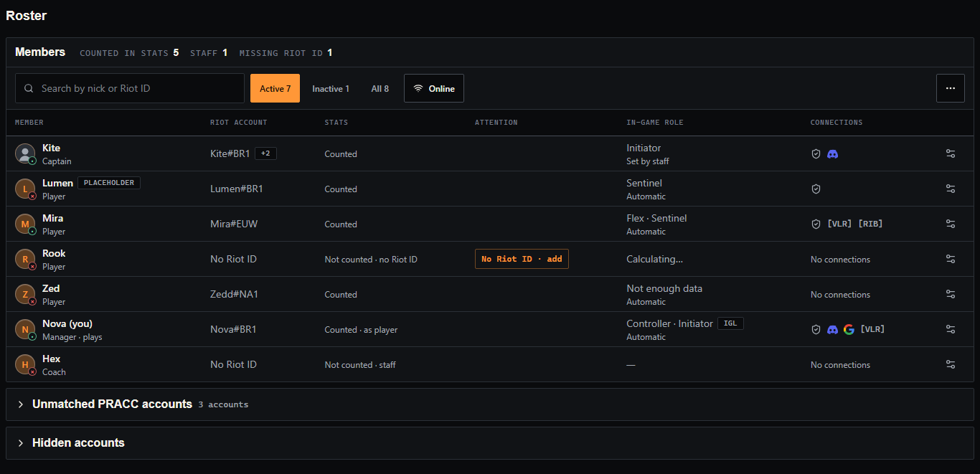Viewport: 980px width, 474px height.
Task: Focus the Search by nick or Riot ID field
Action: coord(130,88)
